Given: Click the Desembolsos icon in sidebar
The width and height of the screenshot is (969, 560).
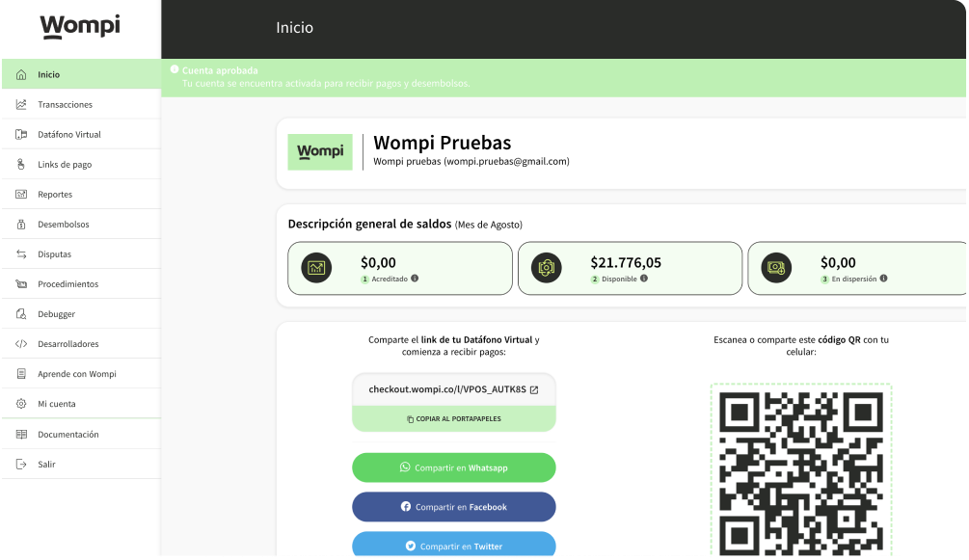Looking at the screenshot, I should (x=21, y=224).
